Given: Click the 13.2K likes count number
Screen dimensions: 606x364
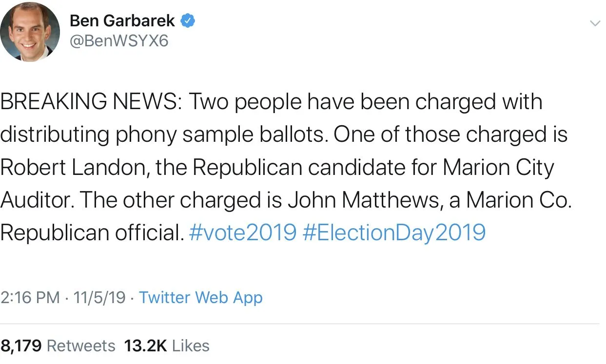Looking at the screenshot, I should [146, 346].
